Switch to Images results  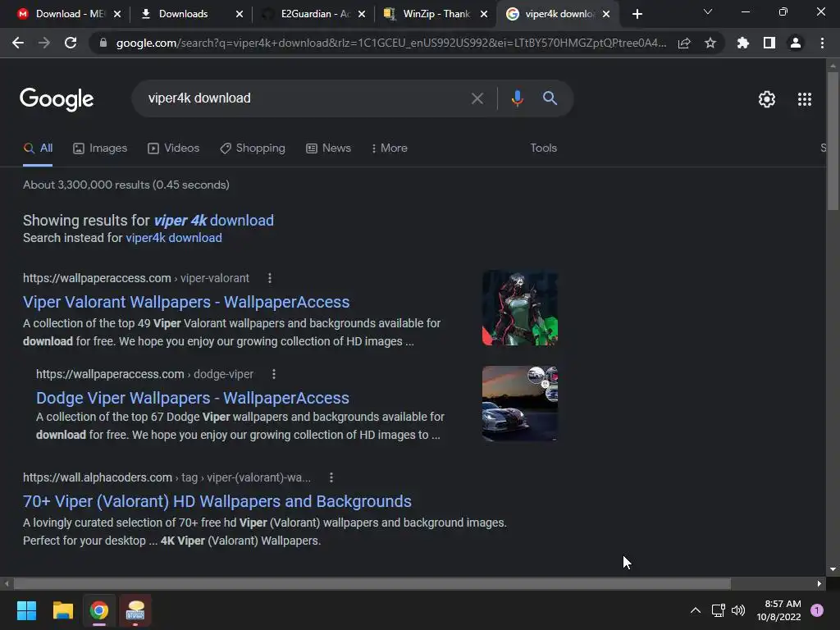click(x=100, y=148)
